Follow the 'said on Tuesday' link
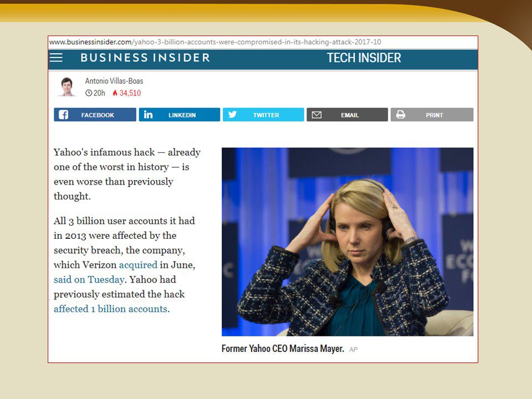The image size is (532, 399). coord(89,279)
